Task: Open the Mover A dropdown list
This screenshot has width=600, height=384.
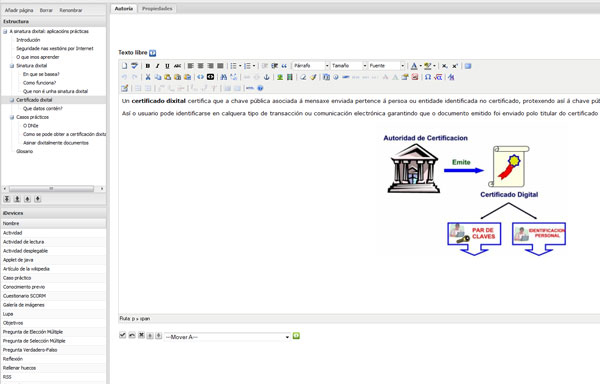Action: (x=227, y=337)
